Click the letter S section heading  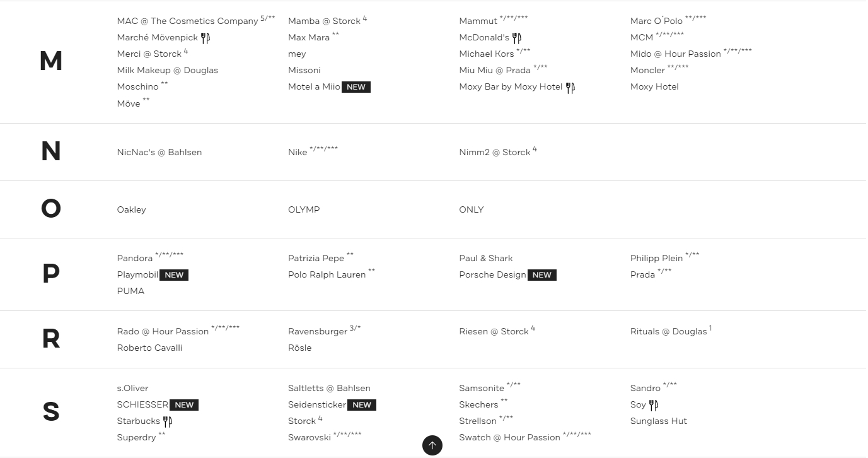click(50, 412)
